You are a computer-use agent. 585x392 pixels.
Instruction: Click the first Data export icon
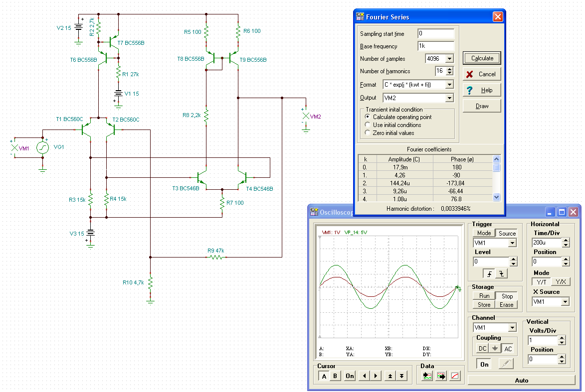click(x=427, y=376)
